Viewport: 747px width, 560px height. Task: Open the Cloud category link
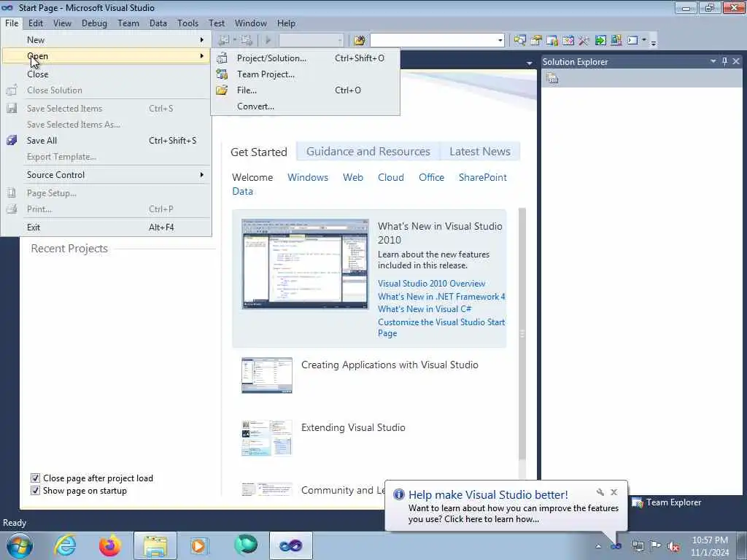(391, 177)
